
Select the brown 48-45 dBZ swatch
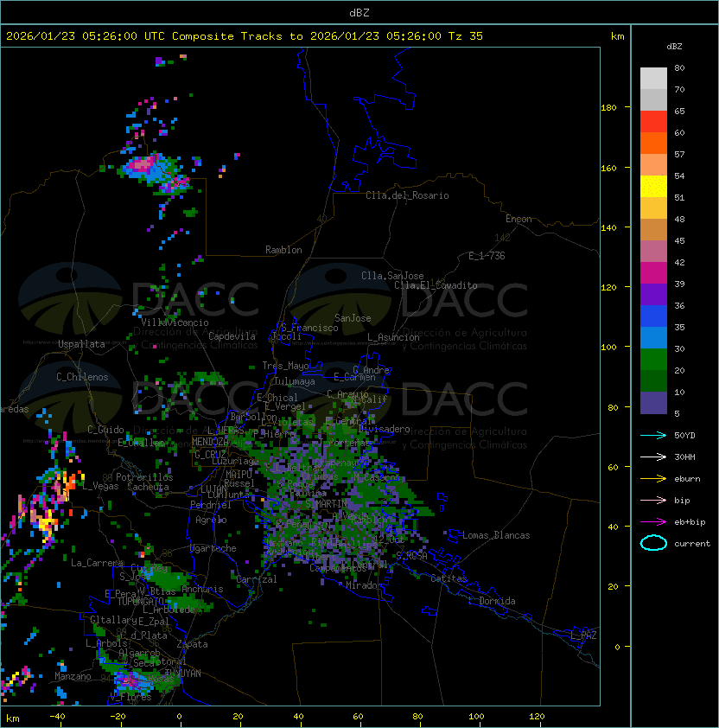[x=653, y=230]
